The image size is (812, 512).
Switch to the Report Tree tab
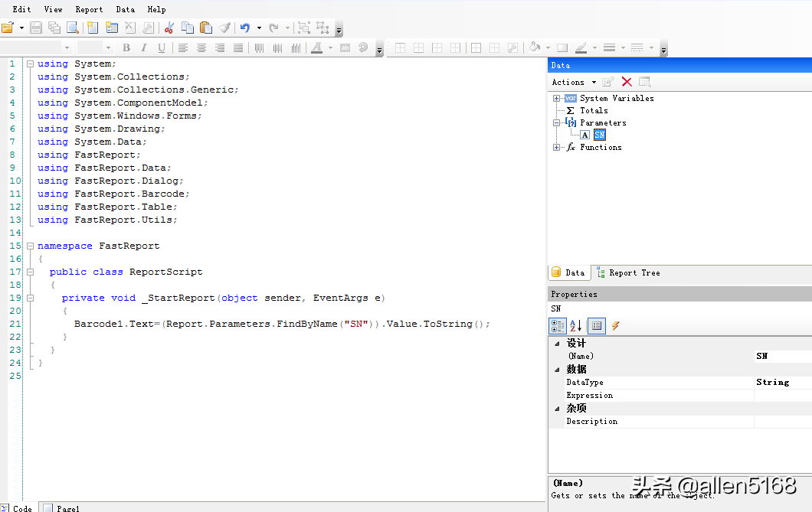[x=629, y=272]
